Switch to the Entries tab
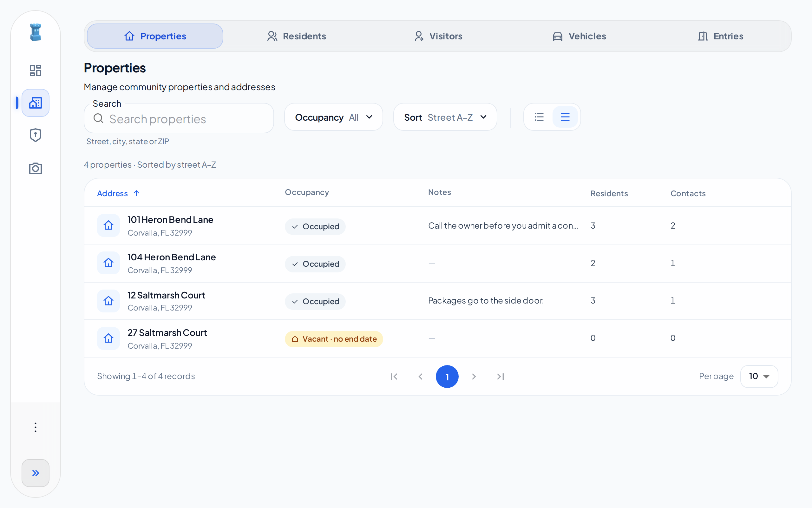The height and width of the screenshot is (508, 812). point(721,36)
